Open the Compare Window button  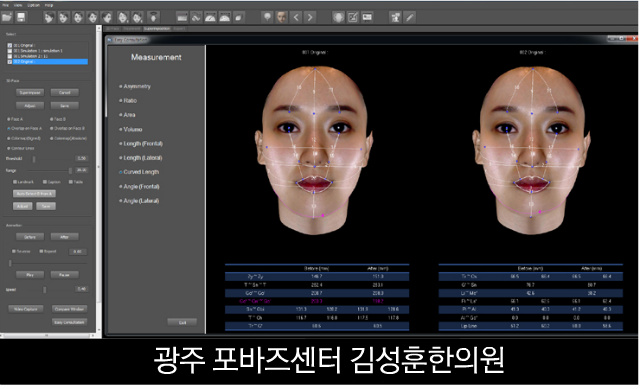point(69,309)
